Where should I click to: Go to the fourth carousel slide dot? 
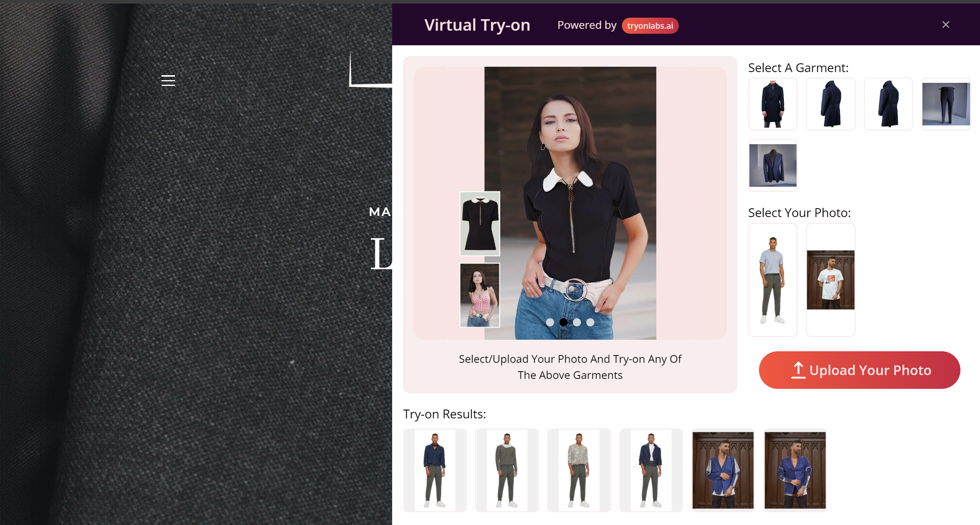click(590, 323)
